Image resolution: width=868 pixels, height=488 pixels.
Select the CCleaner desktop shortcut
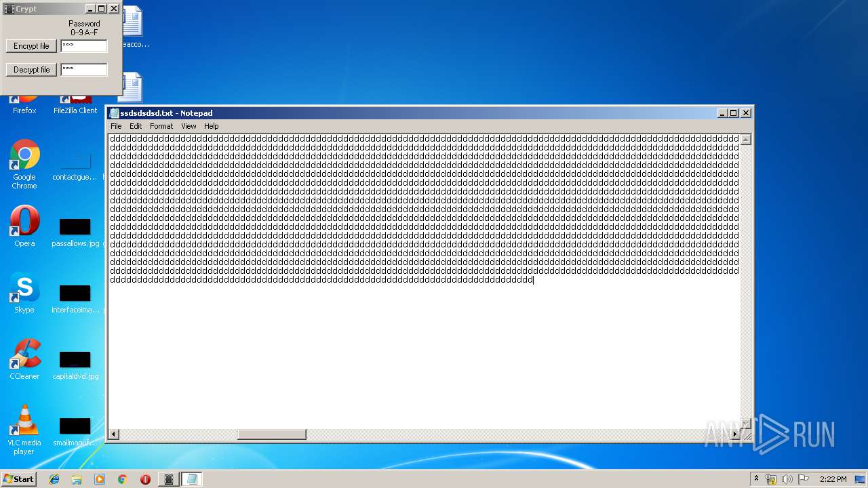click(24, 359)
